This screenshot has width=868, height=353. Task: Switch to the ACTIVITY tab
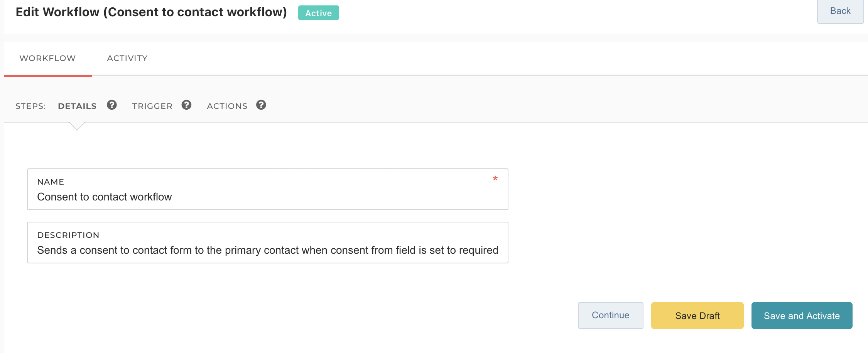pyautogui.click(x=127, y=58)
